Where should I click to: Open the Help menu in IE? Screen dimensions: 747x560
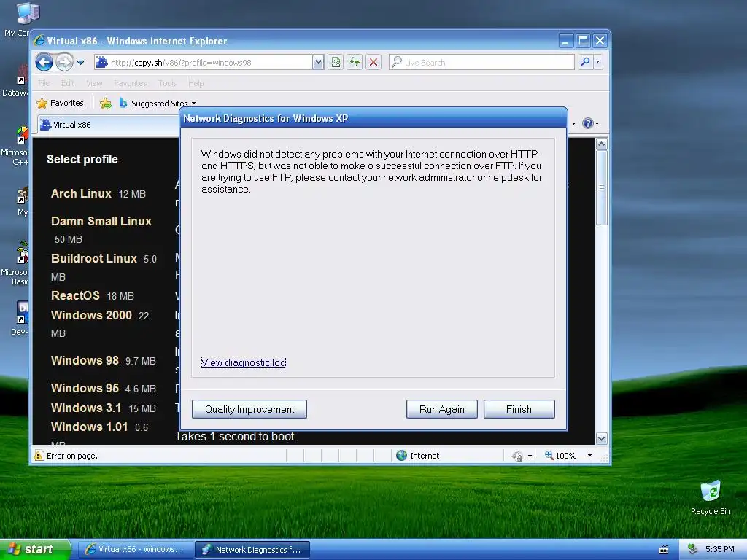tap(196, 83)
